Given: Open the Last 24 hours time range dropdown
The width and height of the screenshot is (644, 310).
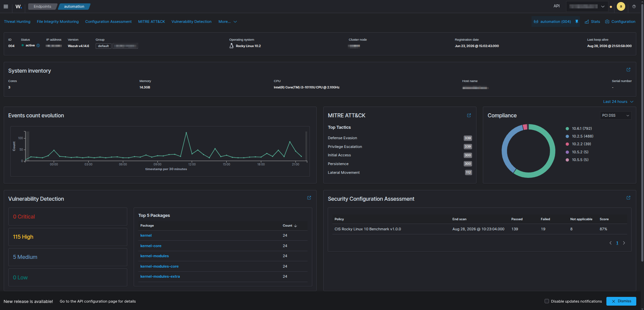Looking at the screenshot, I should [618, 102].
